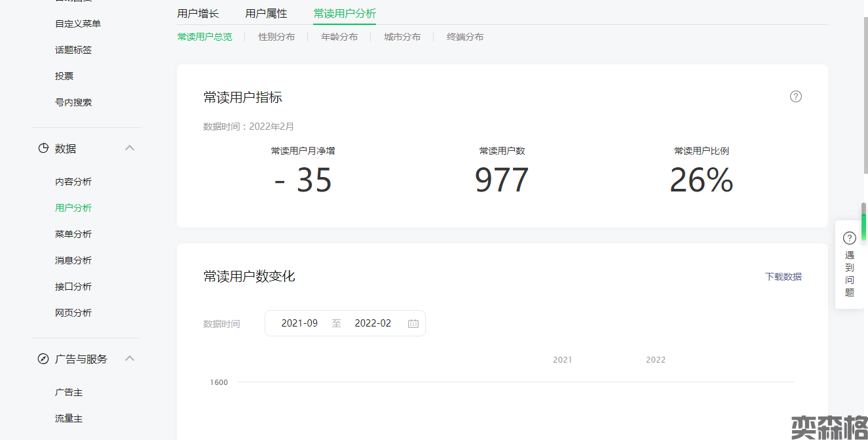Select the 年龄分布 sub-tab
868x440 pixels.
339,37
